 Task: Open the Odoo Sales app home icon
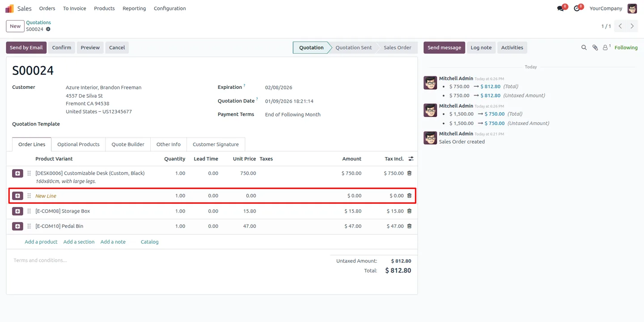9,8
